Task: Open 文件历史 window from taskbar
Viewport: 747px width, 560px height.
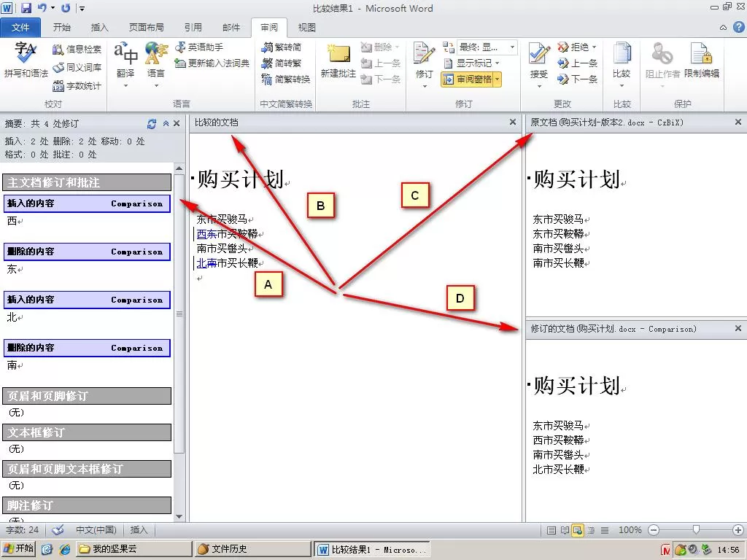Action: click(x=253, y=549)
